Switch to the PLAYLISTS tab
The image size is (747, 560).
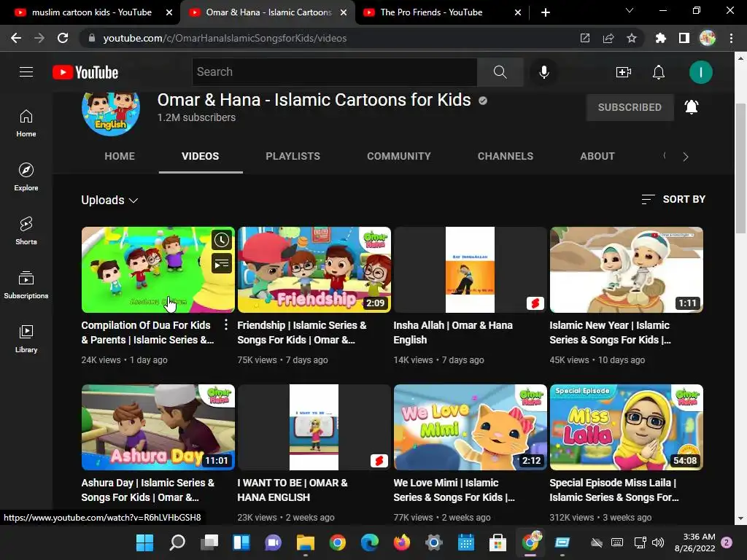(x=293, y=156)
